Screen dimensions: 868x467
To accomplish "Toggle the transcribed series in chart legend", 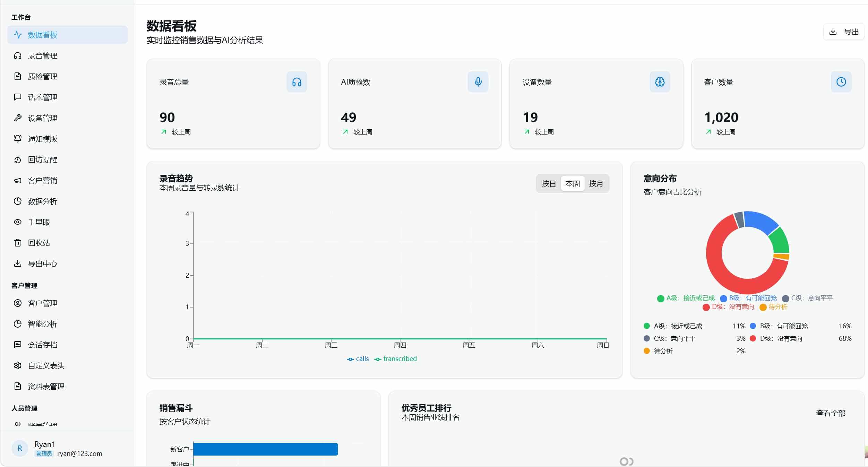I will (396, 359).
